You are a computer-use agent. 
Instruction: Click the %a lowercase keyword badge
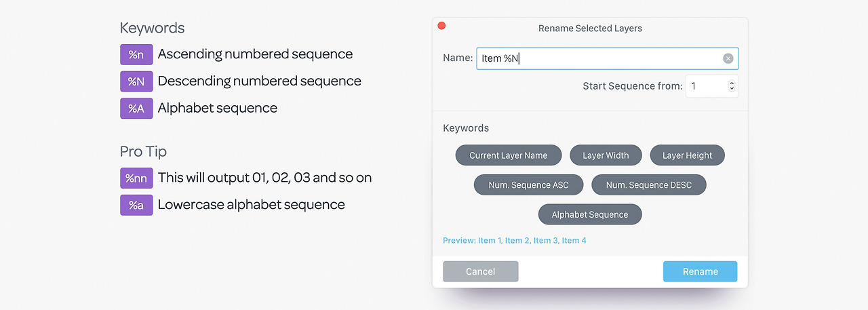[x=136, y=205]
